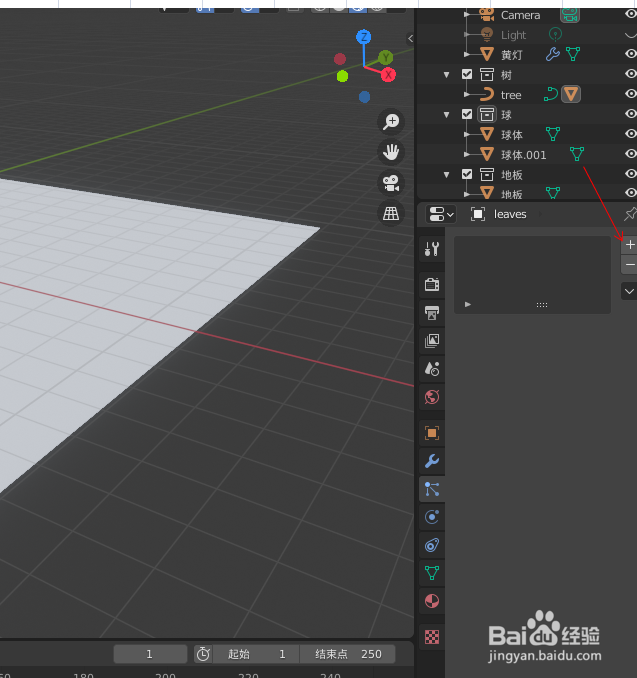Click the red X axis gizmo ball

(x=388, y=75)
